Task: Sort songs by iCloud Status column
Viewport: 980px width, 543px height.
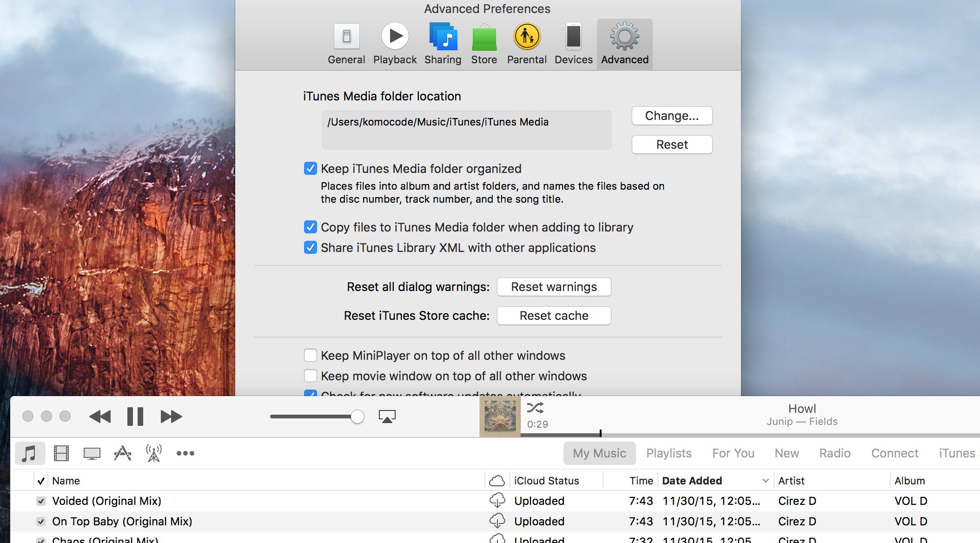Action: coord(546,481)
